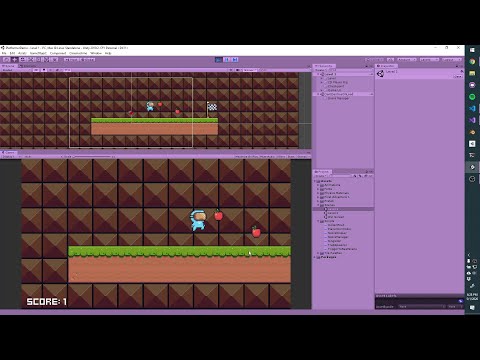Screen dimensions: 480x360
Task: Select the Rect tool in the toolbar
Action: coord(39,60)
